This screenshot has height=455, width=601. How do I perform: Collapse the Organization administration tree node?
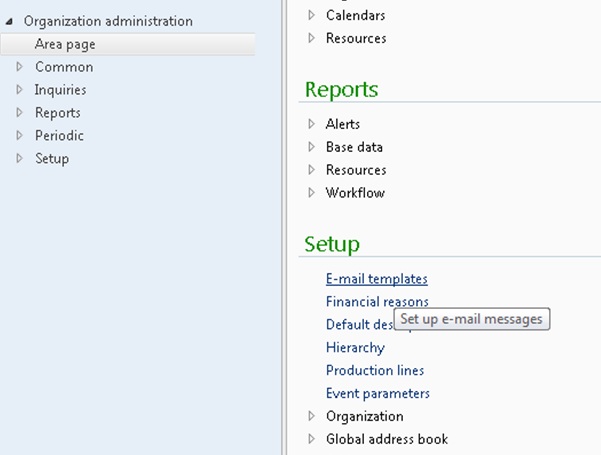click(x=10, y=21)
